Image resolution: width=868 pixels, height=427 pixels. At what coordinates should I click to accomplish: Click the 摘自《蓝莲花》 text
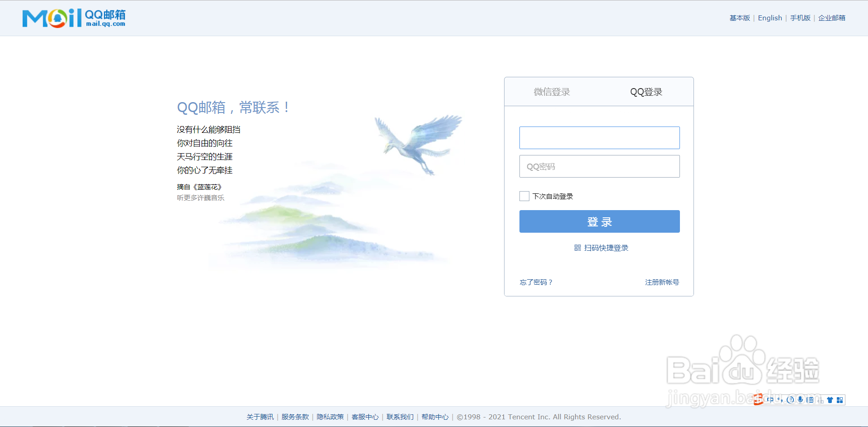click(x=199, y=187)
